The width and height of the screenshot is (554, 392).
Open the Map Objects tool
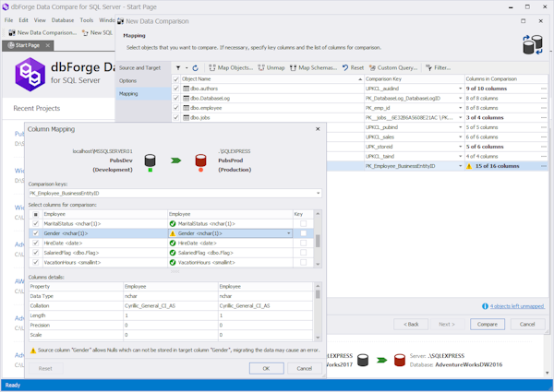(231, 67)
